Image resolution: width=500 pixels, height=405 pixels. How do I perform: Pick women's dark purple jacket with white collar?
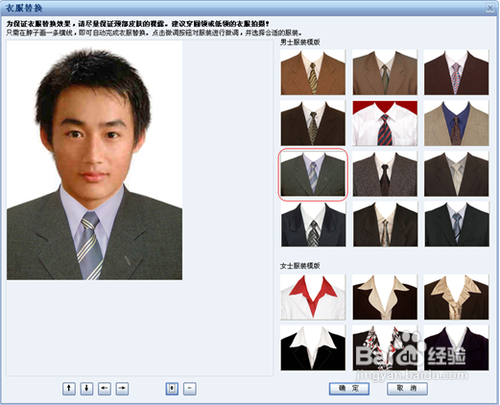click(456, 348)
